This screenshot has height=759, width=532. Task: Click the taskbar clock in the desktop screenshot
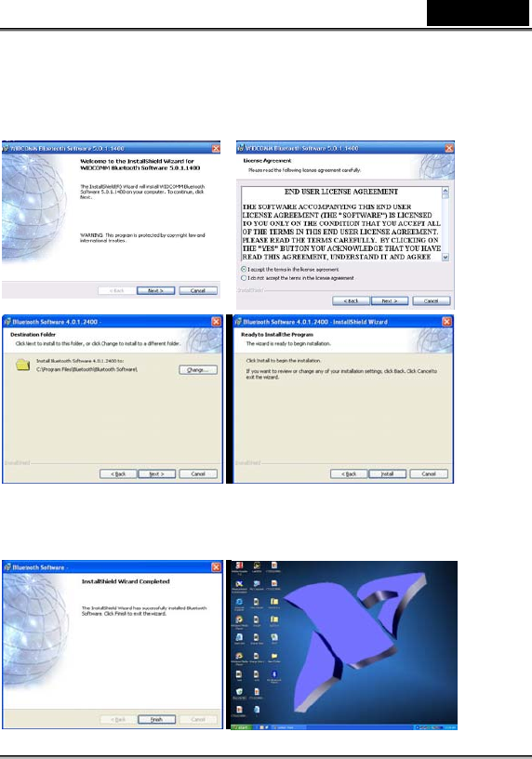pyautogui.click(x=450, y=727)
